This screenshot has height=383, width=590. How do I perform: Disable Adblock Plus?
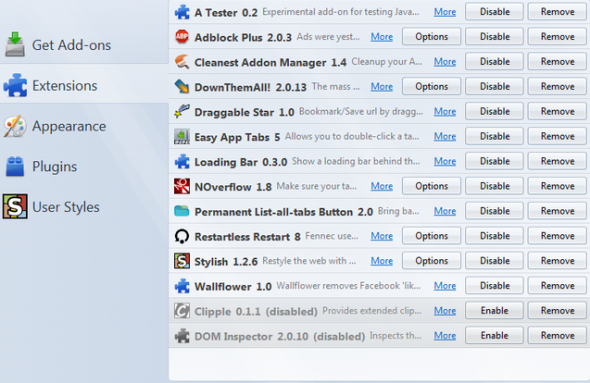click(494, 37)
